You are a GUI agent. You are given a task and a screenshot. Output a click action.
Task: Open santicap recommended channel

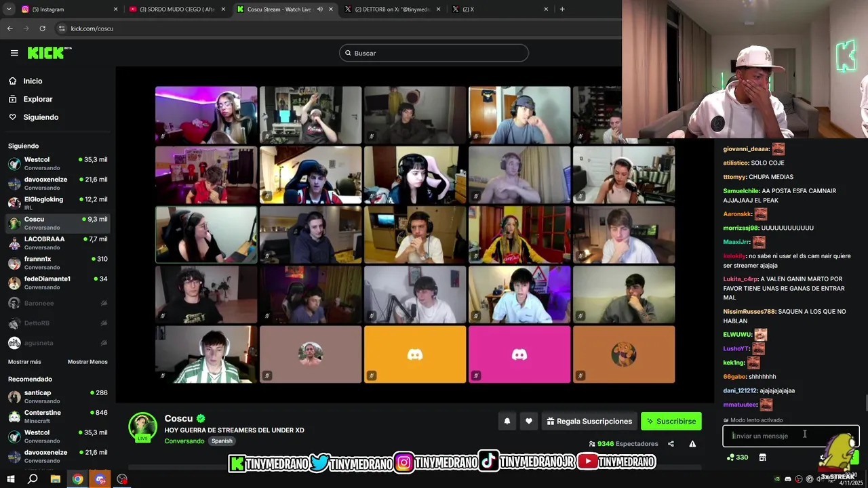[x=58, y=396]
